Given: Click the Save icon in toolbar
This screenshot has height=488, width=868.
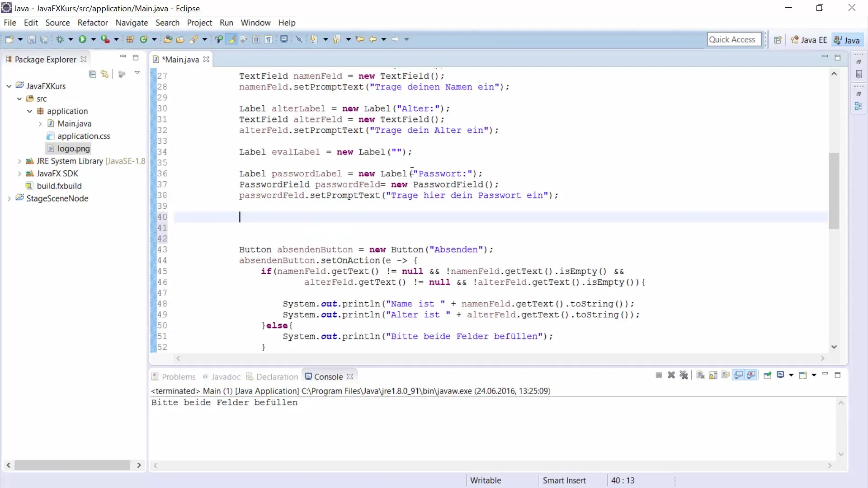Looking at the screenshot, I should 32,39.
